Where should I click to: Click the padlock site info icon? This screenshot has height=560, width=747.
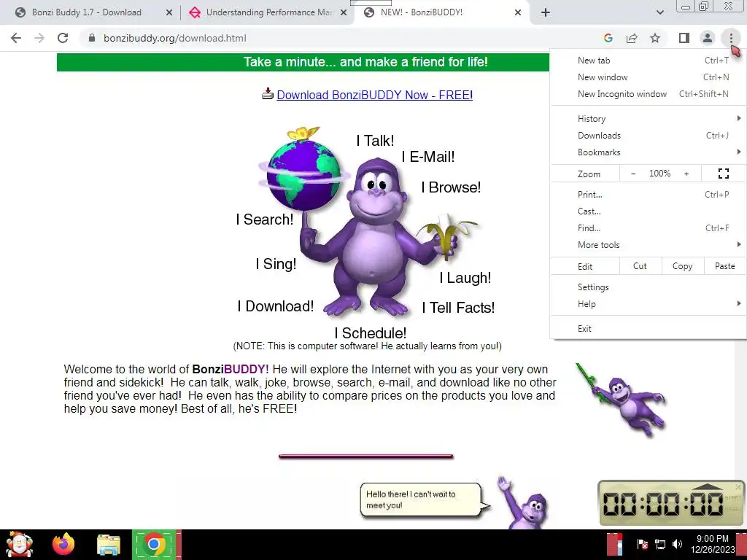(x=92, y=38)
